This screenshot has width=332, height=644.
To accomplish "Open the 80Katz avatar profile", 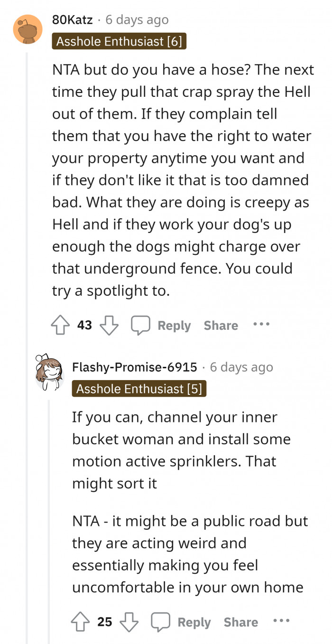I will (x=27, y=29).
